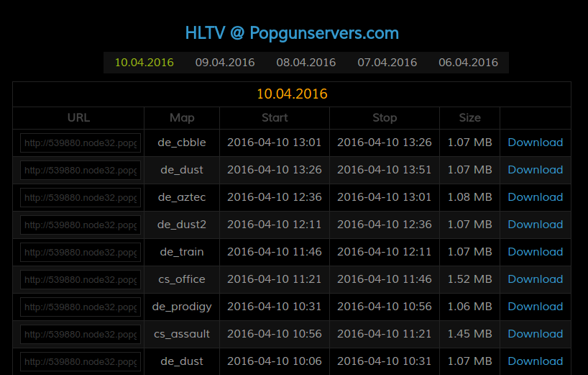The image size is (588, 375).
Task: Select the de_train map cell
Action: (182, 252)
